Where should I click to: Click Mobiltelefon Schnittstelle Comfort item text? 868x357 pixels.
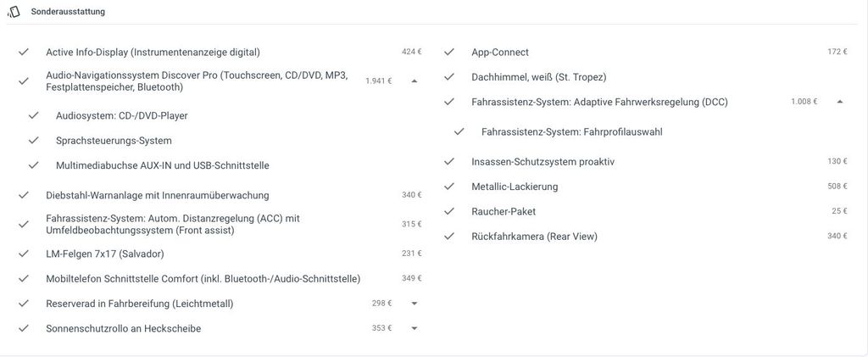[203, 278]
